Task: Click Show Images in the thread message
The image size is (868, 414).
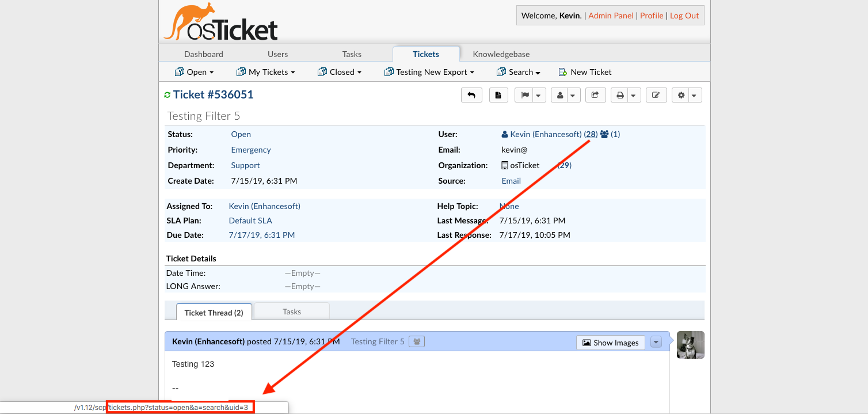Action: [x=611, y=342]
